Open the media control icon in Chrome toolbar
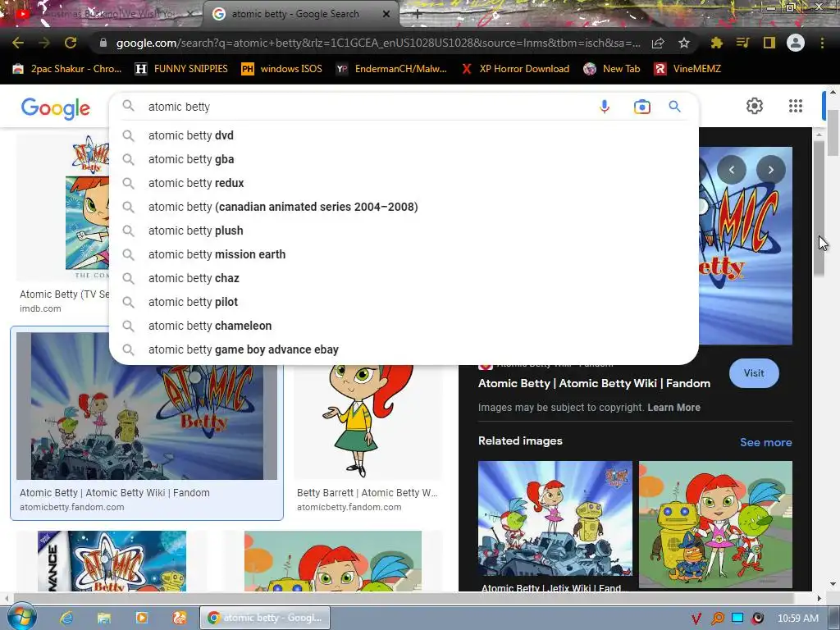The height and width of the screenshot is (630, 840). click(x=742, y=43)
